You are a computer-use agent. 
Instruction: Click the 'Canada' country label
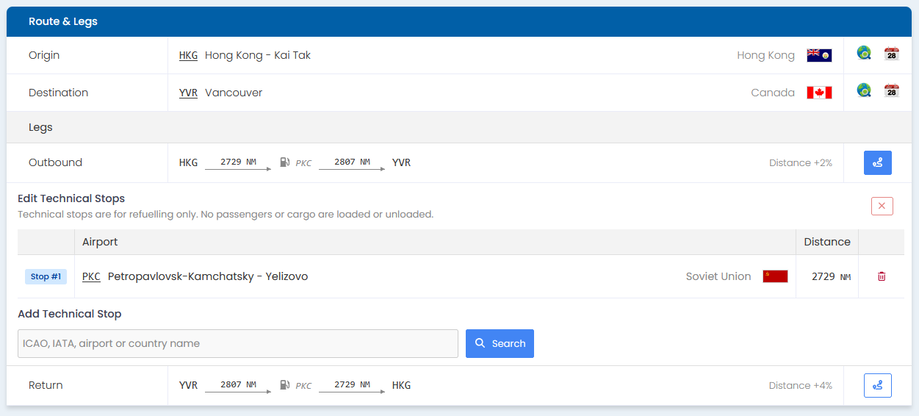point(773,93)
